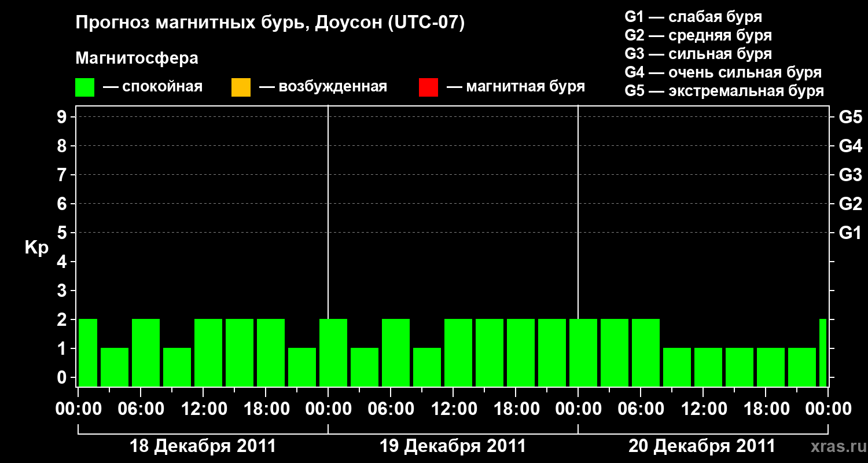This screenshot has height=463, width=868.
Task: Click the '19 Декабря 2011' date label
Action: pos(453,446)
